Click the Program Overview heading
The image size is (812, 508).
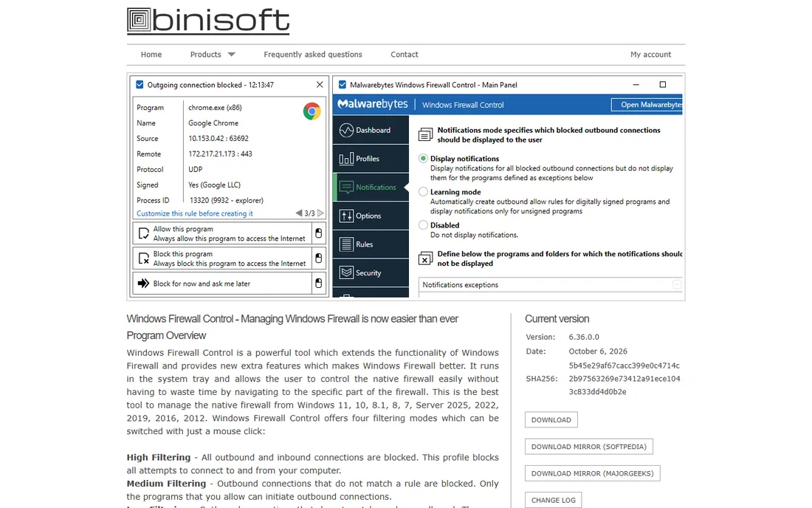coord(166,335)
